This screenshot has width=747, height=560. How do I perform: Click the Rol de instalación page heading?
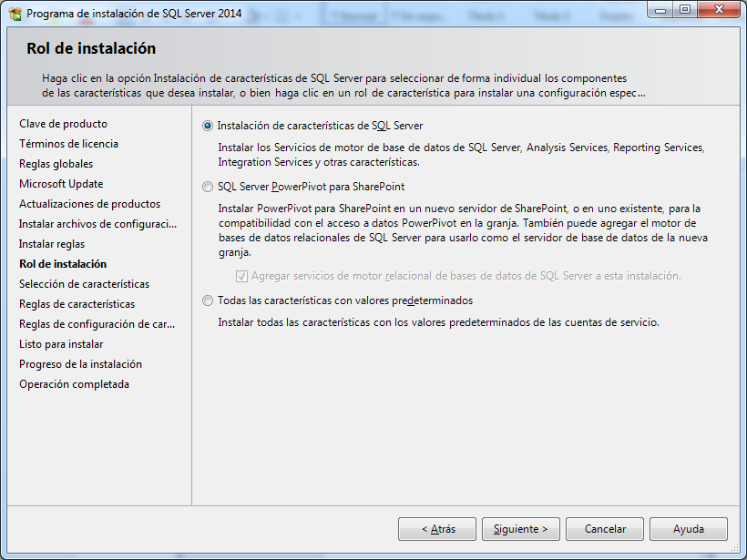(x=91, y=48)
